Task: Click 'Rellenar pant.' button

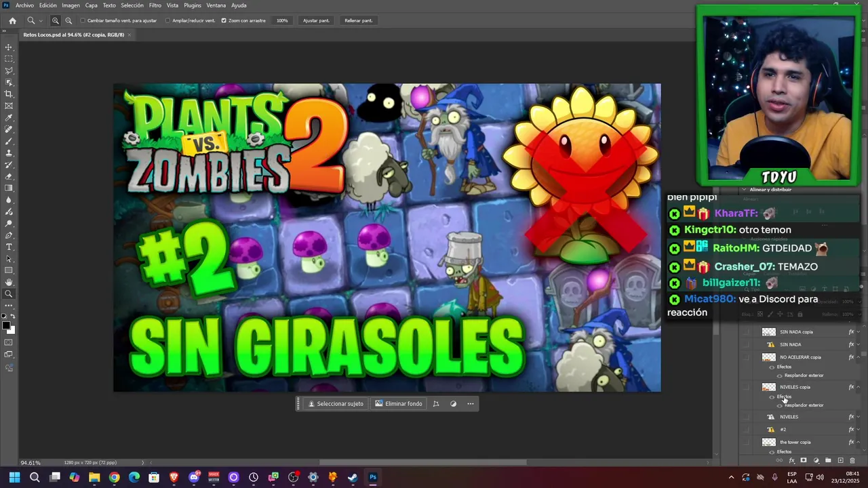Action: [358, 20]
